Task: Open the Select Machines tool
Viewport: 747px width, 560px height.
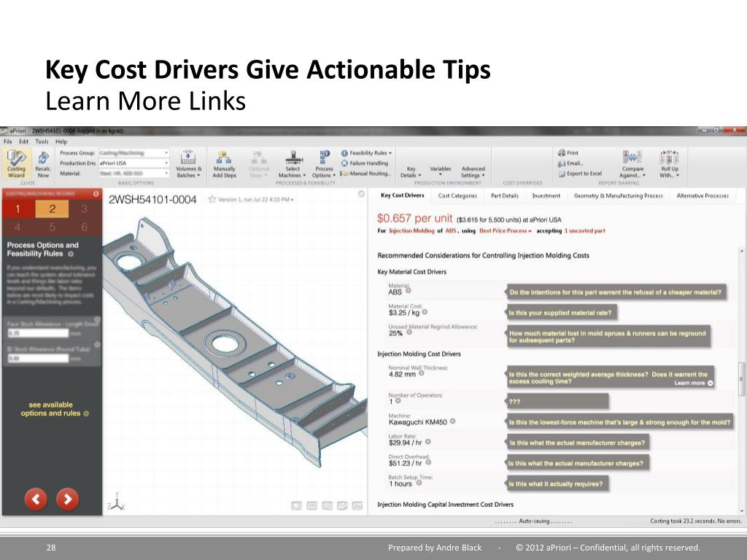Action: (292, 164)
